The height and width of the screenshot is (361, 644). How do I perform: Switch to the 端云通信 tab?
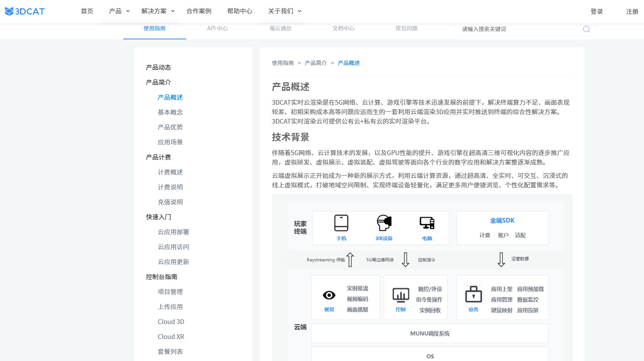281,28
